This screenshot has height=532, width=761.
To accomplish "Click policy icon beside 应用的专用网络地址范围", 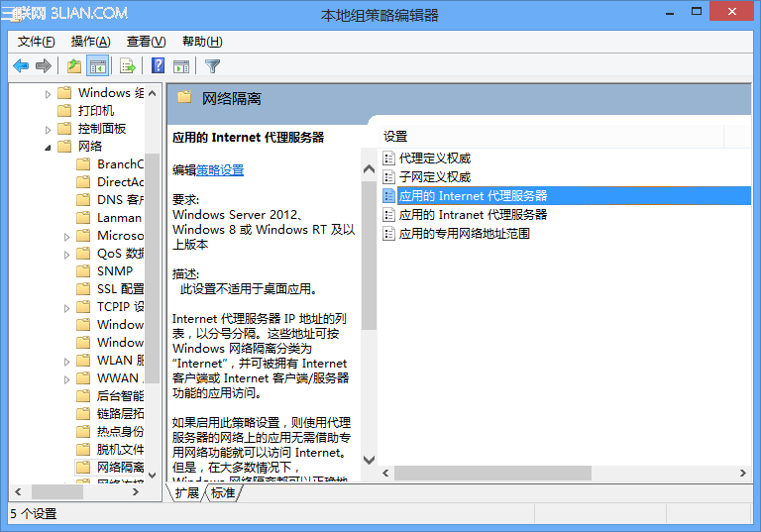I will coord(388,234).
